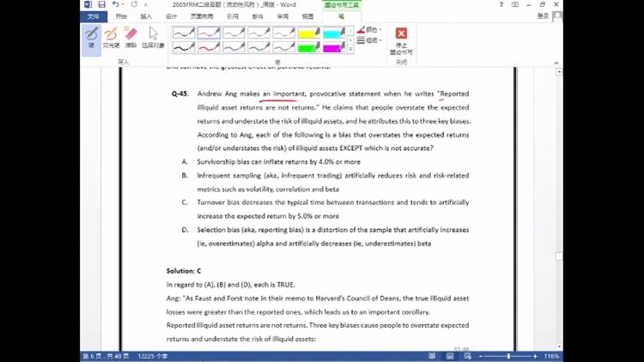
Task: Open the 粗细 ink thickness dropdown
Action: [x=369, y=40]
